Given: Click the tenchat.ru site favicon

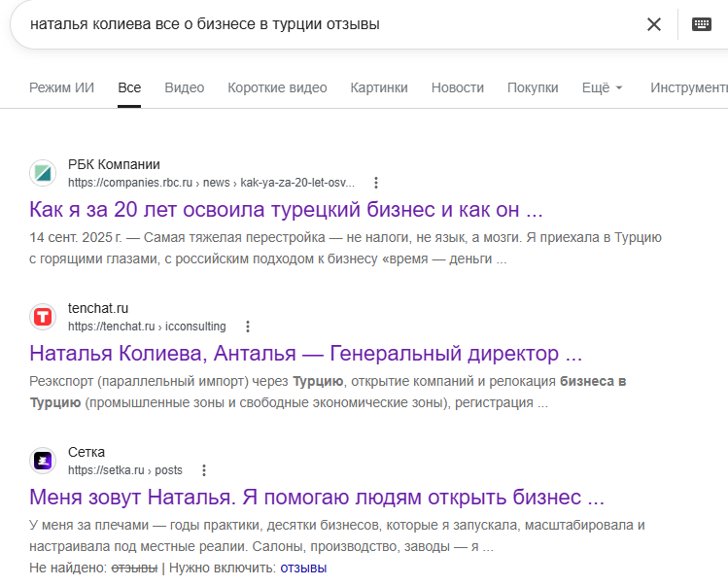Looking at the screenshot, I should click(x=43, y=317).
